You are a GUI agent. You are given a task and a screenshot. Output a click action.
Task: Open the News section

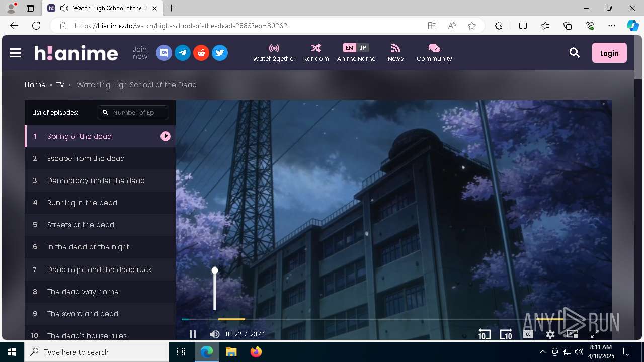(395, 53)
